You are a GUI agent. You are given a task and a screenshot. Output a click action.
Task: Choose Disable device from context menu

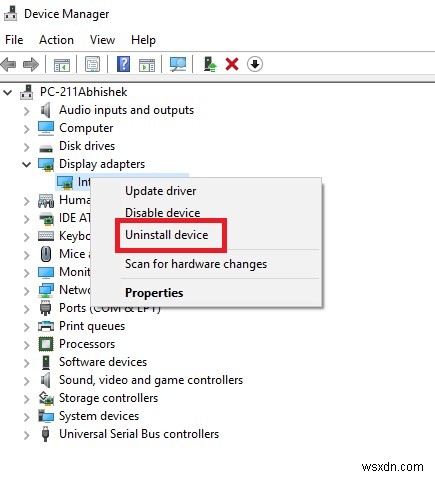(163, 213)
